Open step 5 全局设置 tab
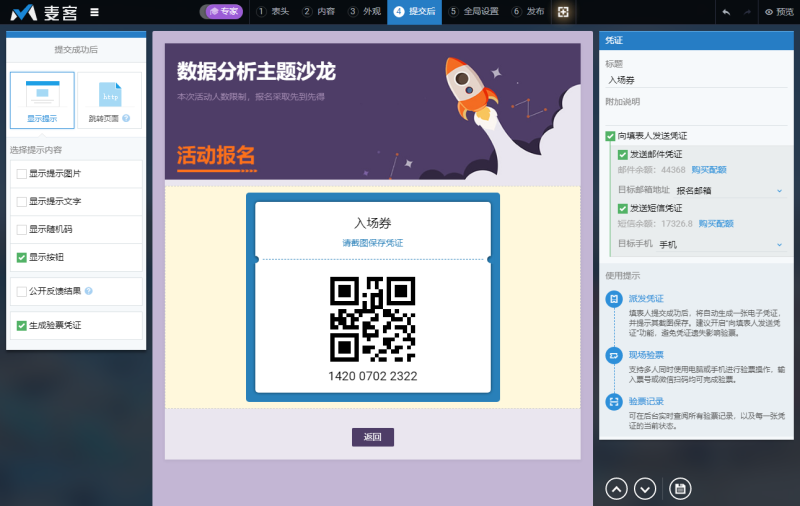 click(x=473, y=11)
